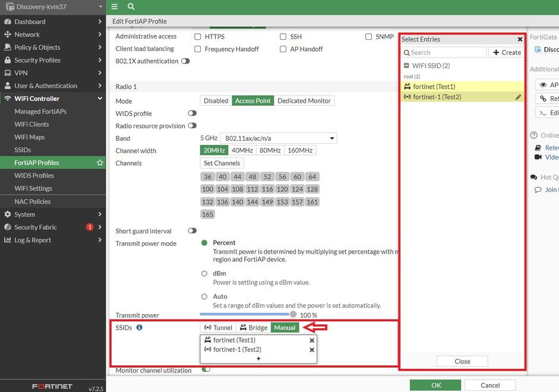
Task: Click the Discovery-kvm37 device icon
Action: [10, 7]
